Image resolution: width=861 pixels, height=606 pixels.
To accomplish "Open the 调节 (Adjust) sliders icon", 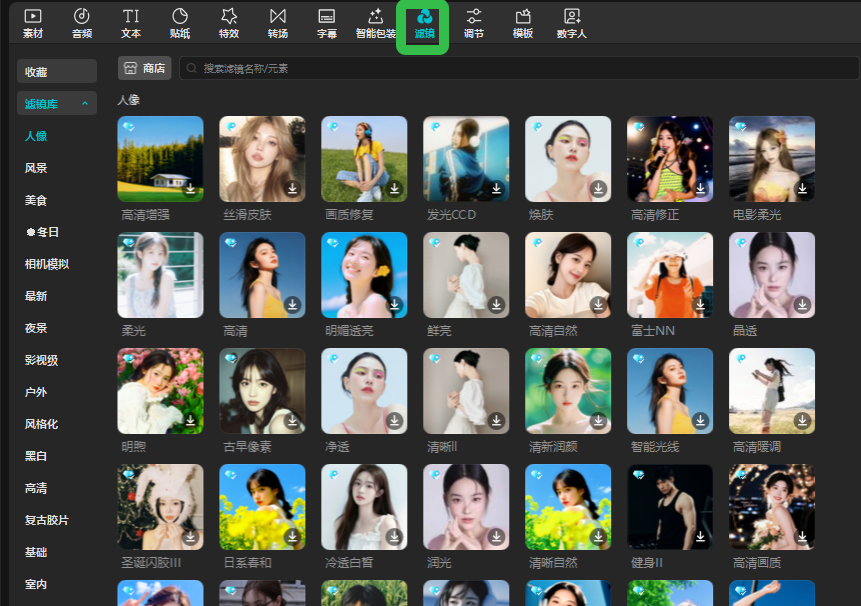I will coord(474,23).
